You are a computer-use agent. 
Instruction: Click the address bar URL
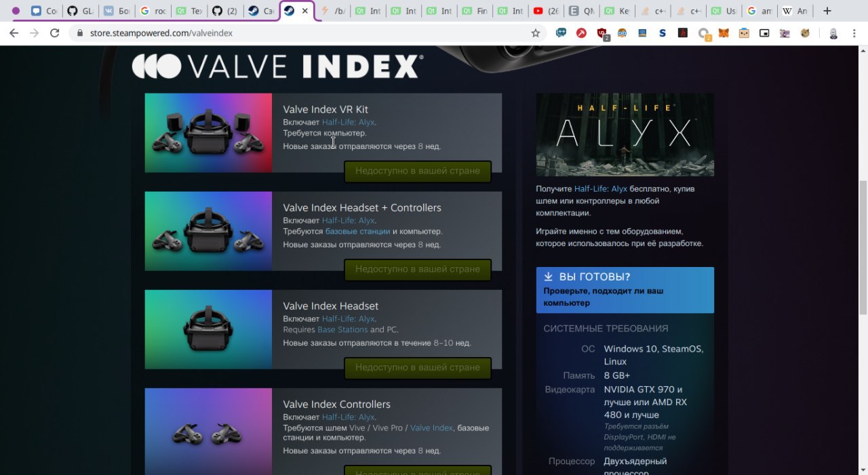161,33
